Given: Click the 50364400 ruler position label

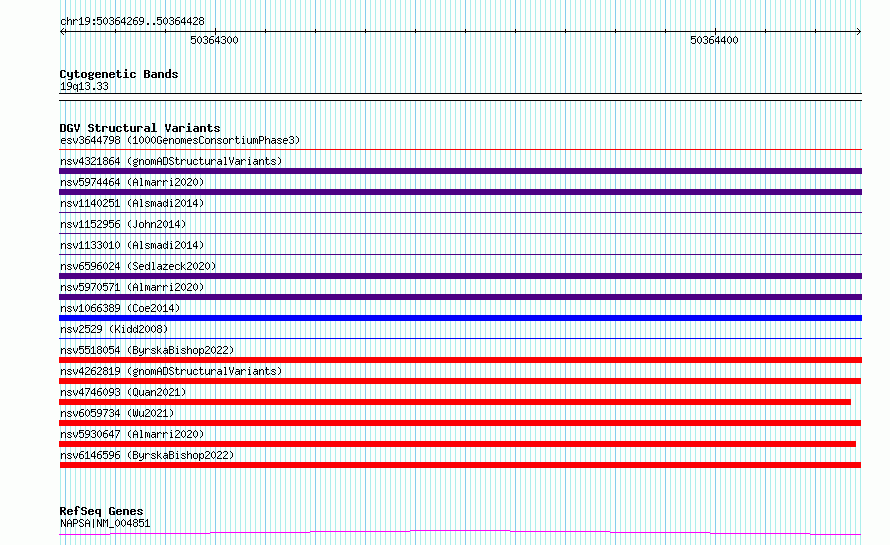Looking at the screenshot, I should pyautogui.click(x=714, y=40).
